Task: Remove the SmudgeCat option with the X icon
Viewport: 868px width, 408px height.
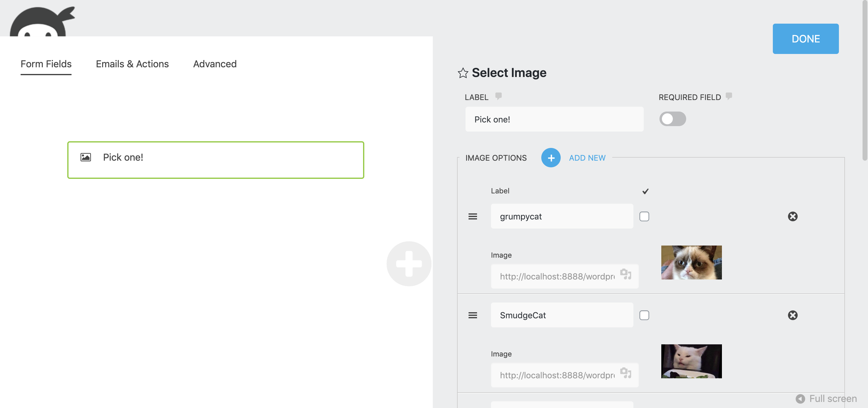Action: (x=793, y=315)
